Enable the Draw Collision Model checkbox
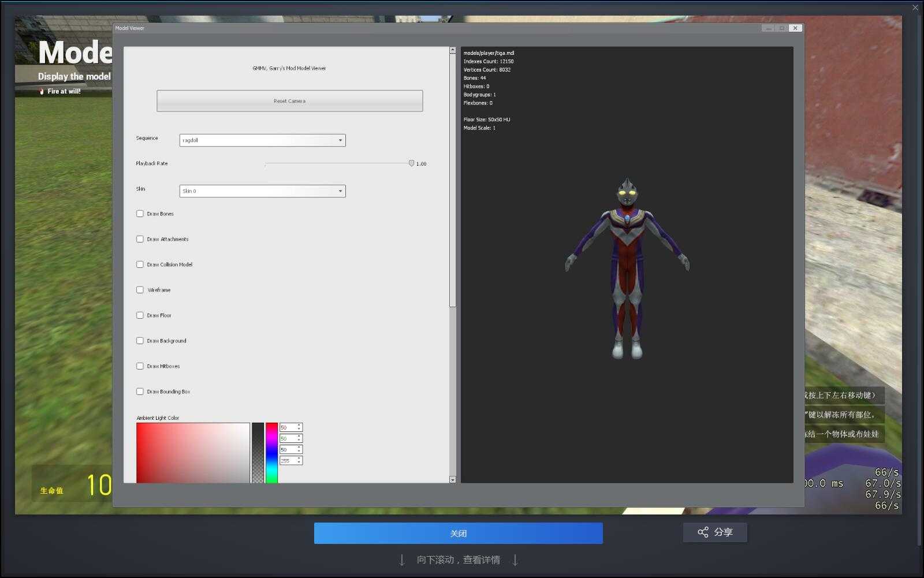924x578 pixels. pyautogui.click(x=140, y=264)
